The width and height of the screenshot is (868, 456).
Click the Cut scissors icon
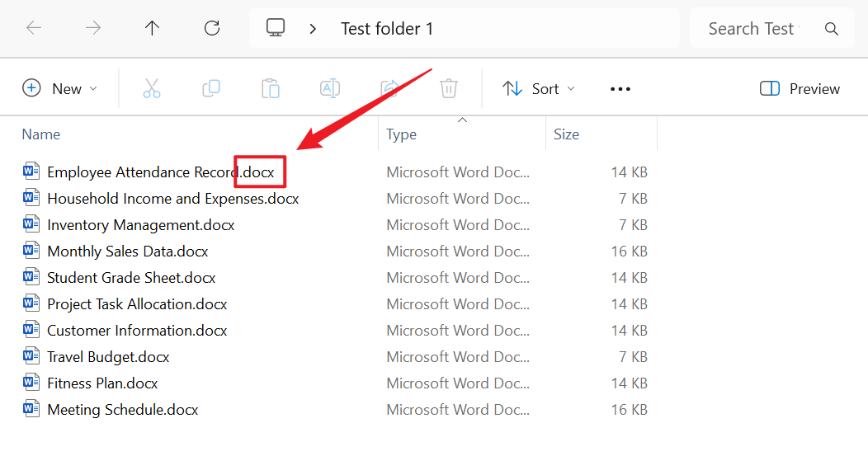tap(152, 89)
